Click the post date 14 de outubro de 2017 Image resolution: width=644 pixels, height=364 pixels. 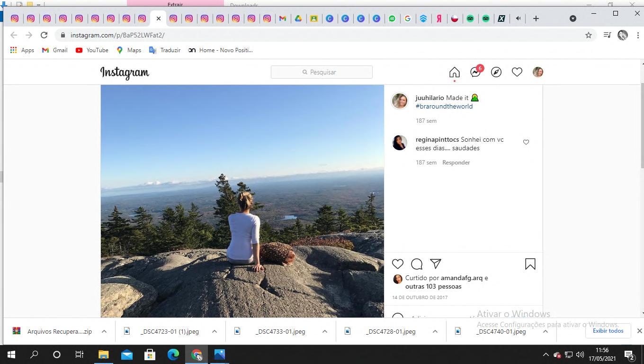pos(420,298)
